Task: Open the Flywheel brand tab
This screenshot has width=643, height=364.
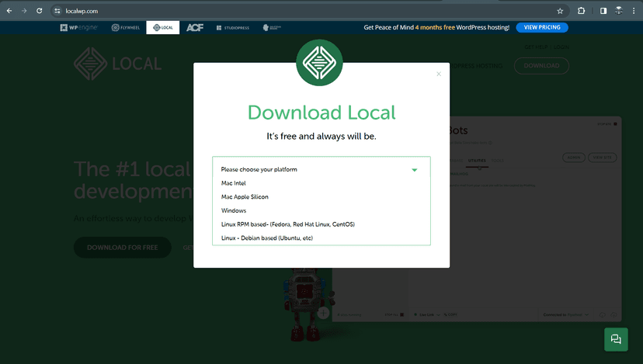Action: pyautogui.click(x=126, y=27)
